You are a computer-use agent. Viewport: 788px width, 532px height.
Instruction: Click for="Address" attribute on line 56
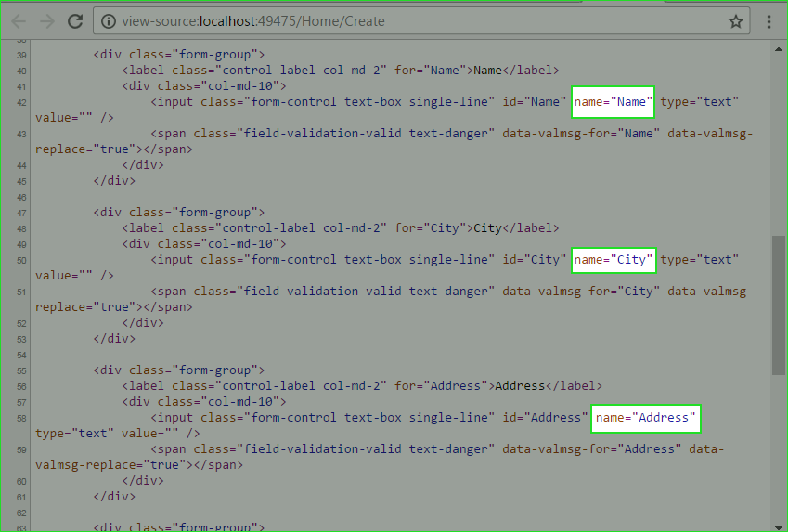[x=441, y=386]
